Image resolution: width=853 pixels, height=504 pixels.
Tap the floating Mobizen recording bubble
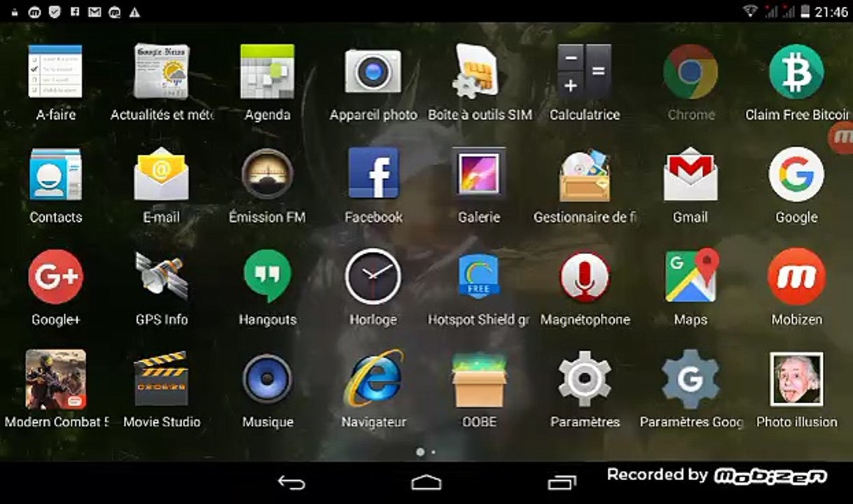click(840, 138)
